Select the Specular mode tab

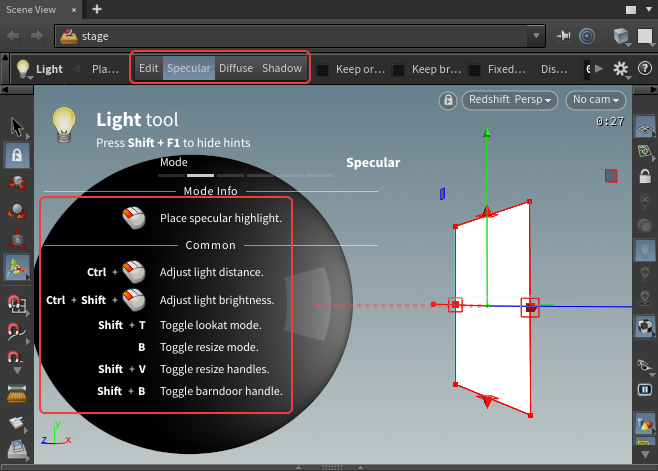click(x=189, y=68)
